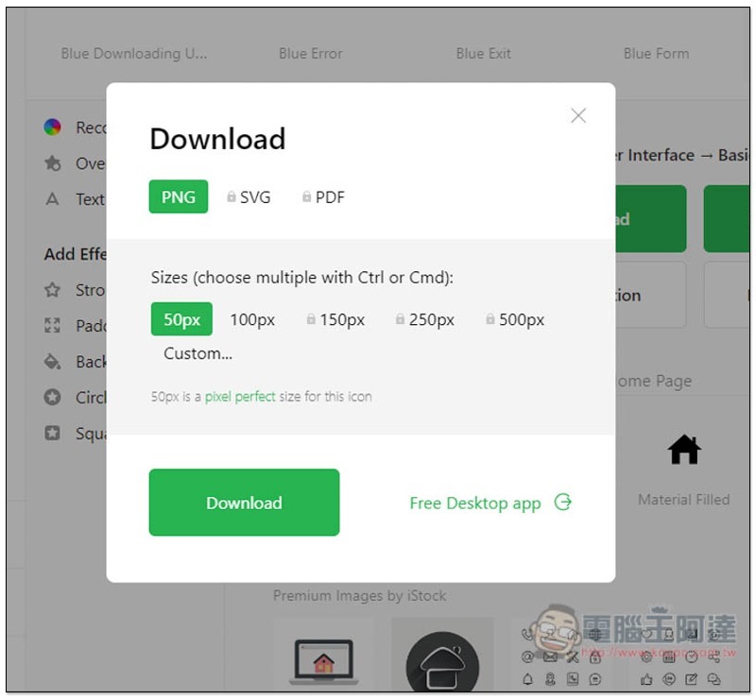Select the locked SVG format
Screen dimensions: 756x700
pyautogui.click(x=249, y=197)
